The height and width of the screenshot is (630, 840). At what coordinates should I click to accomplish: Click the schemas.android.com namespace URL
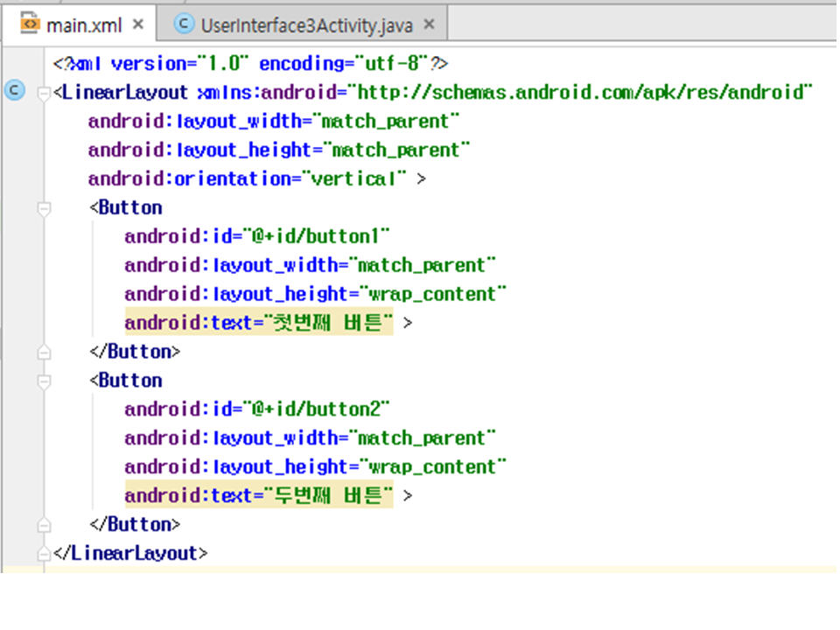[580, 92]
